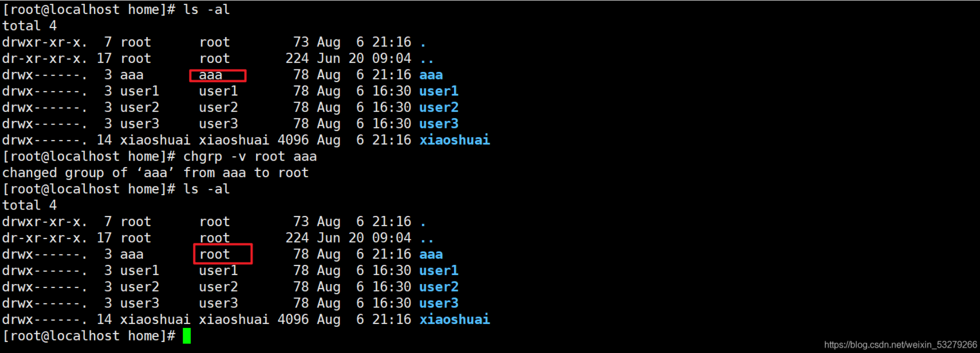Screen dimensions: 980x353
Task: Click blue user3 directory name in second listing
Action: pyautogui.click(x=438, y=303)
